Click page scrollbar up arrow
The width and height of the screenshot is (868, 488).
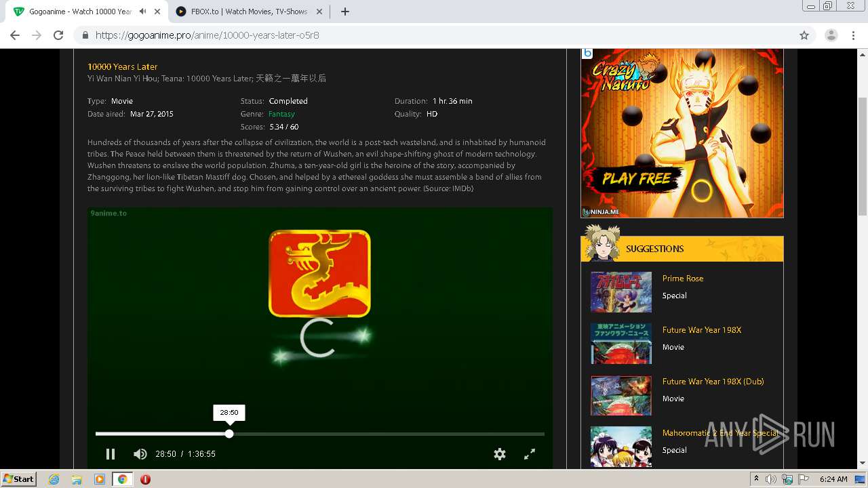click(863, 54)
